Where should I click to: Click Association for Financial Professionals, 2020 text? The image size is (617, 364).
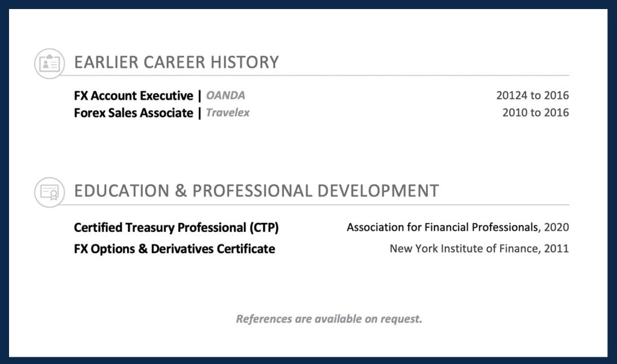(x=457, y=228)
